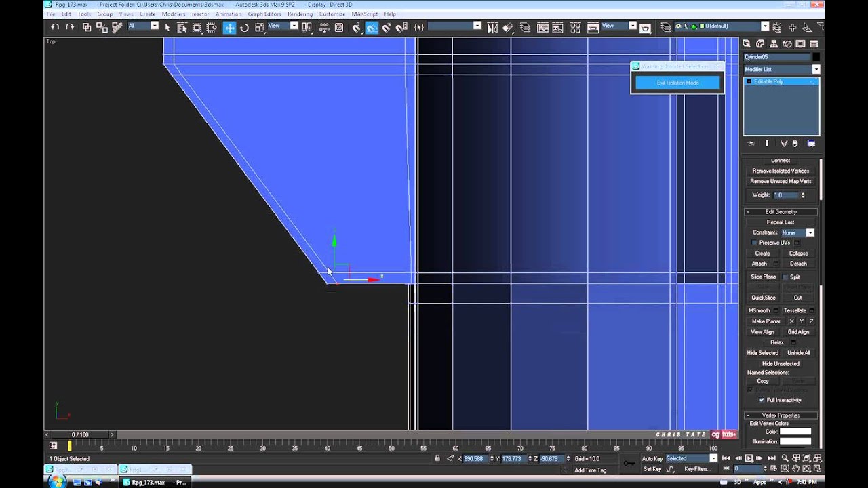The width and height of the screenshot is (868, 488).
Task: Open the Modifiers menu
Action: click(174, 14)
